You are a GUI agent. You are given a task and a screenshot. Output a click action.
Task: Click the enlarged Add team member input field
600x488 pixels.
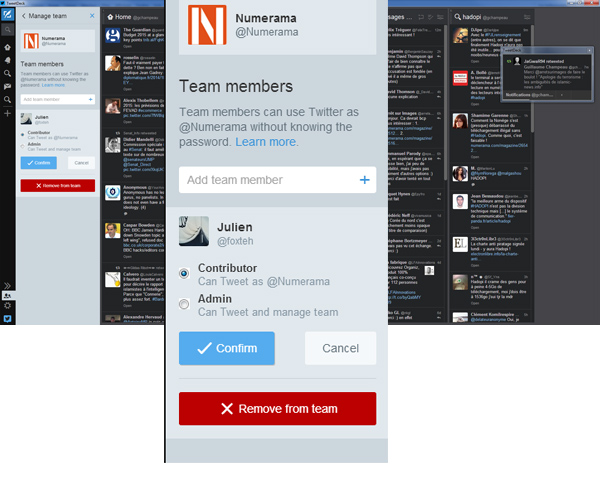click(265, 180)
